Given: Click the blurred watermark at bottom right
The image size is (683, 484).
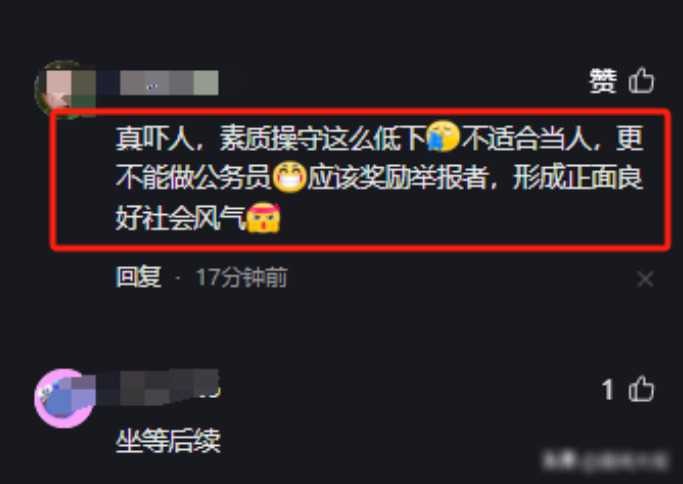Looking at the screenshot, I should coord(605,461).
